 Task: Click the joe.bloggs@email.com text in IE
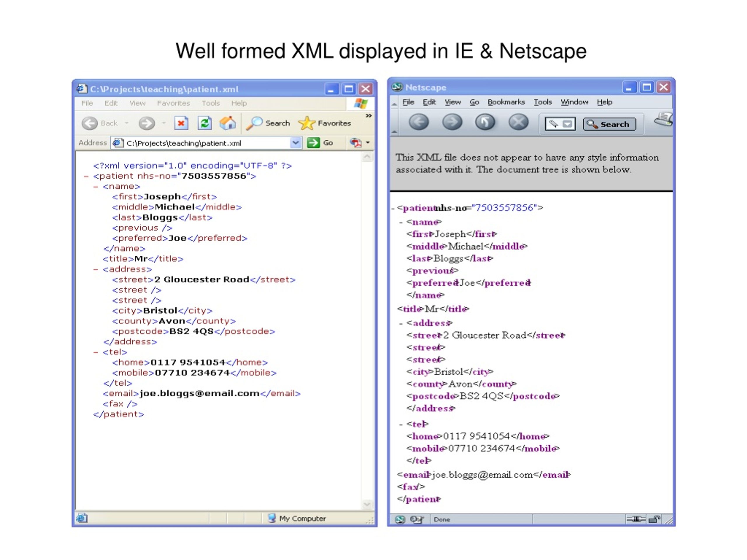tap(200, 393)
